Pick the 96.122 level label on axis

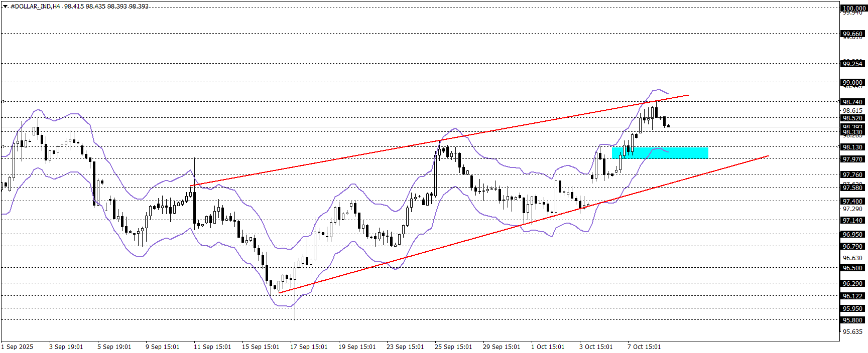pyautogui.click(x=852, y=296)
